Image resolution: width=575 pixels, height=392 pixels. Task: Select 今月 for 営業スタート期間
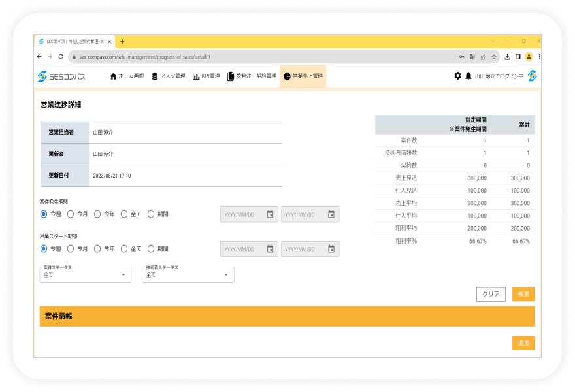[71, 249]
